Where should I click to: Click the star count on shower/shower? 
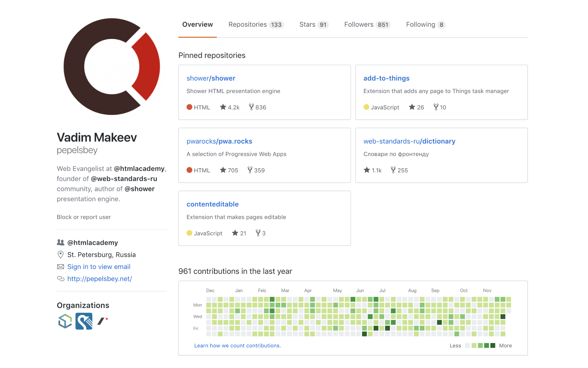pos(230,107)
